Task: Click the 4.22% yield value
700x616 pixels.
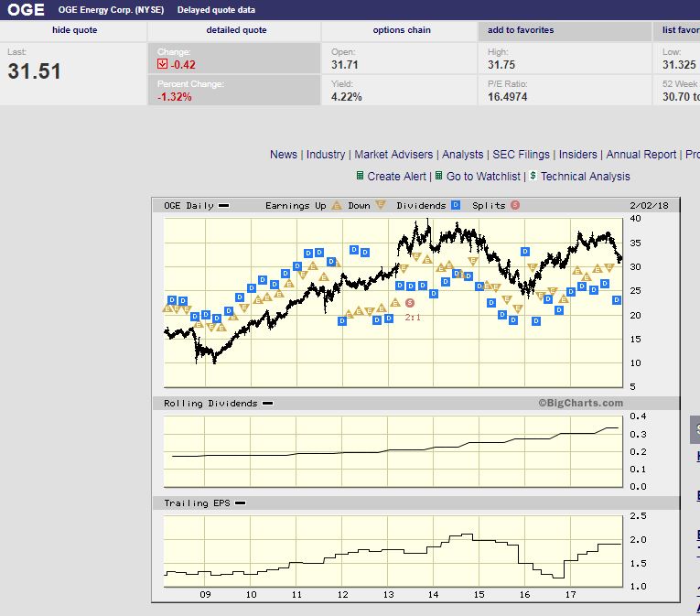Action: (x=347, y=97)
